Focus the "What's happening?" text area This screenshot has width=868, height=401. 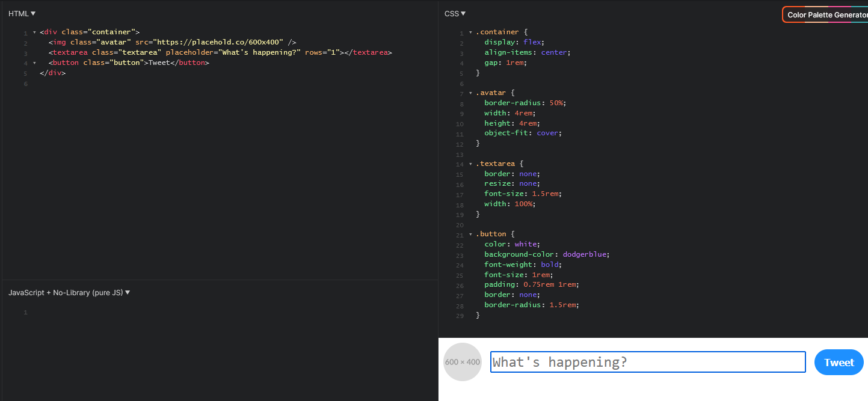point(647,362)
